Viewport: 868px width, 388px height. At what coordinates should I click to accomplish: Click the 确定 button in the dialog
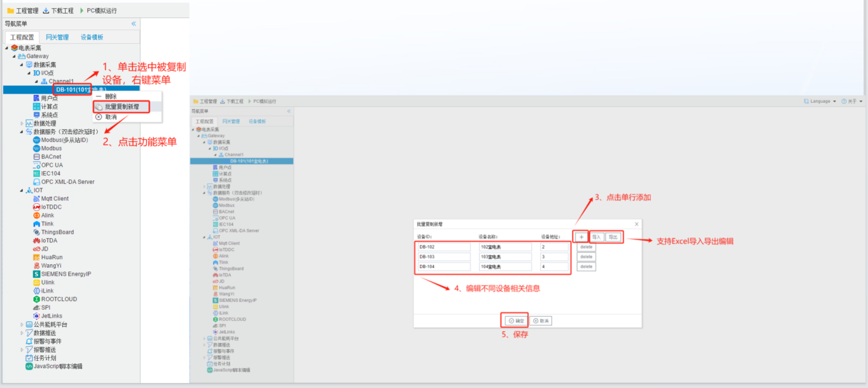pyautogui.click(x=516, y=321)
